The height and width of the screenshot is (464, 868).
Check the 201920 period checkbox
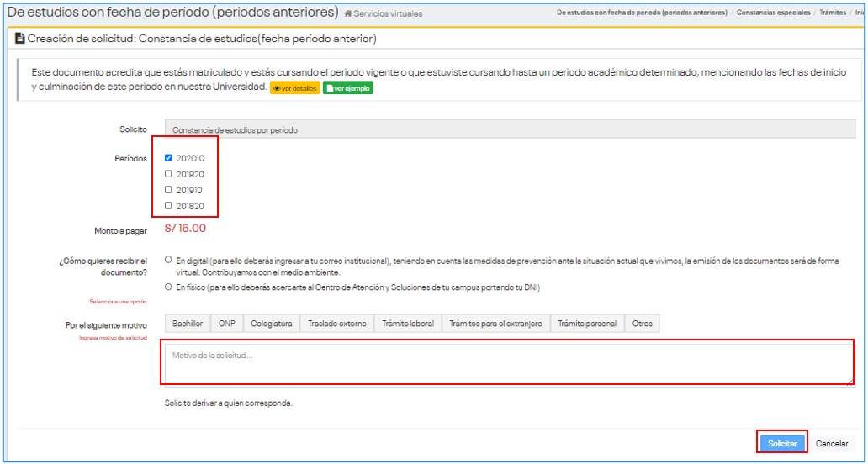tap(169, 174)
